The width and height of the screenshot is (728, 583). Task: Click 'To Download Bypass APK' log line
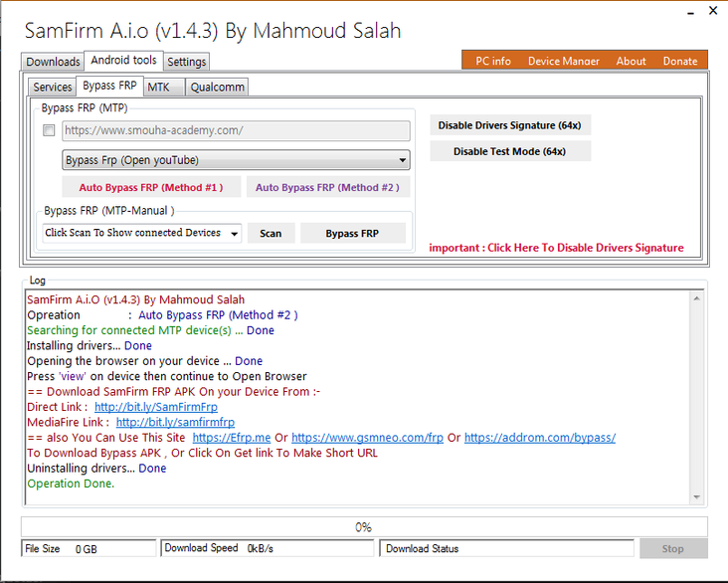(203, 453)
